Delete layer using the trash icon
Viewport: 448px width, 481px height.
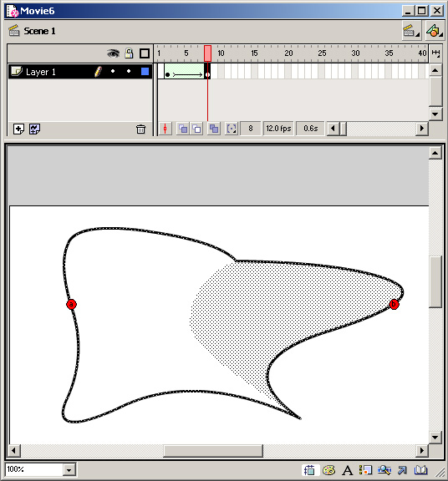pos(140,129)
